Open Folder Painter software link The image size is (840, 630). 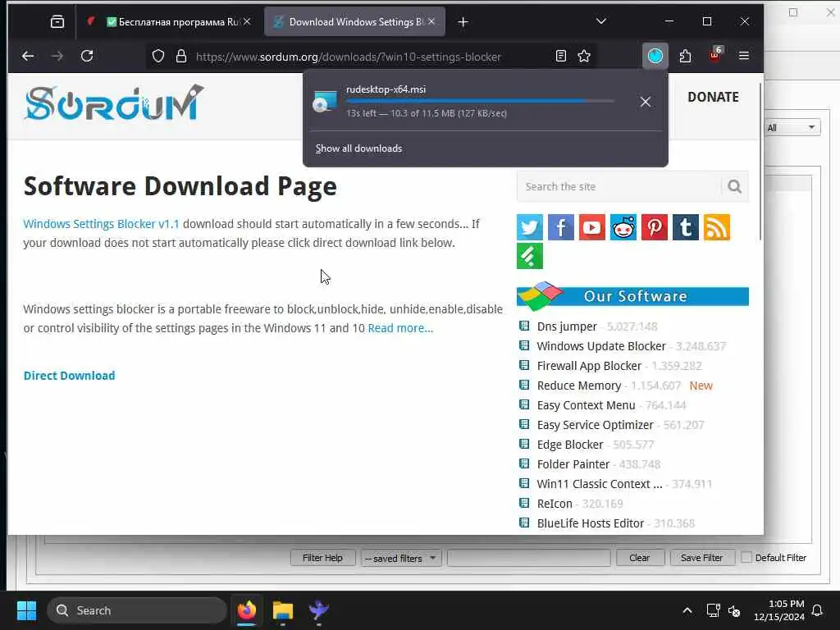[573, 464]
